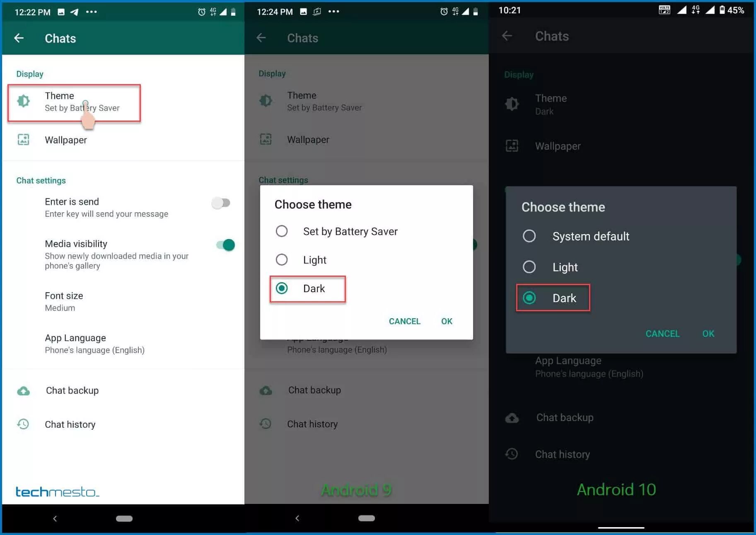Tap the Display section header in left screen
This screenshot has width=756, height=535.
(x=30, y=74)
